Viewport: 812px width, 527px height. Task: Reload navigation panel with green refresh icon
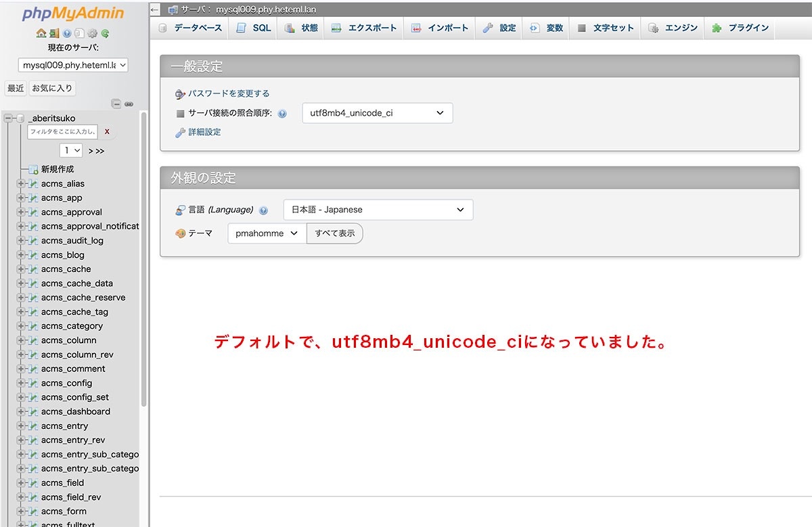[106, 33]
